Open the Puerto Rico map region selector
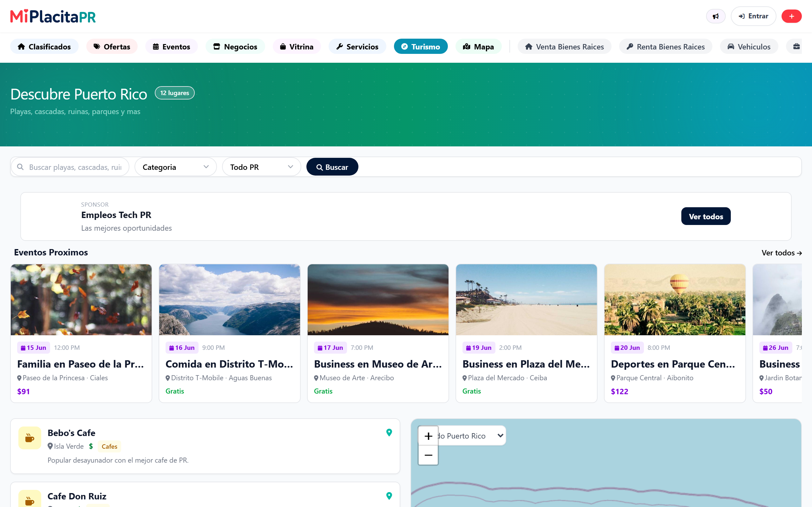This screenshot has width=812, height=507. click(x=471, y=436)
